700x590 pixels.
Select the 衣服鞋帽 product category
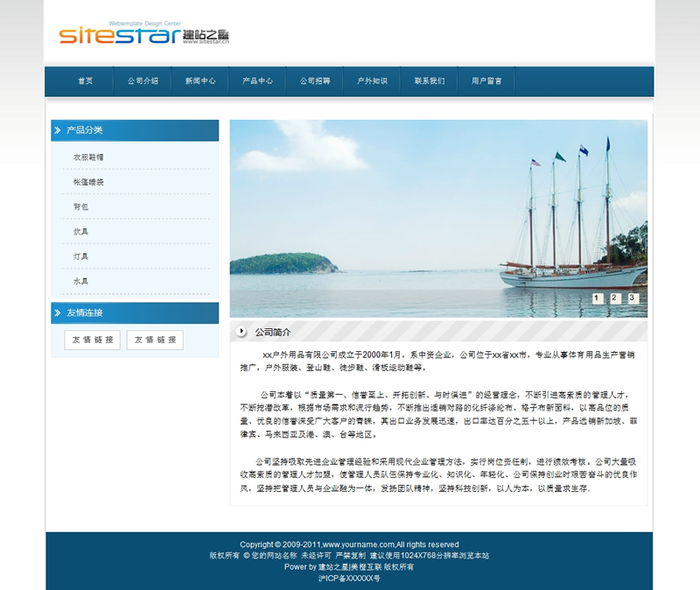(88, 158)
